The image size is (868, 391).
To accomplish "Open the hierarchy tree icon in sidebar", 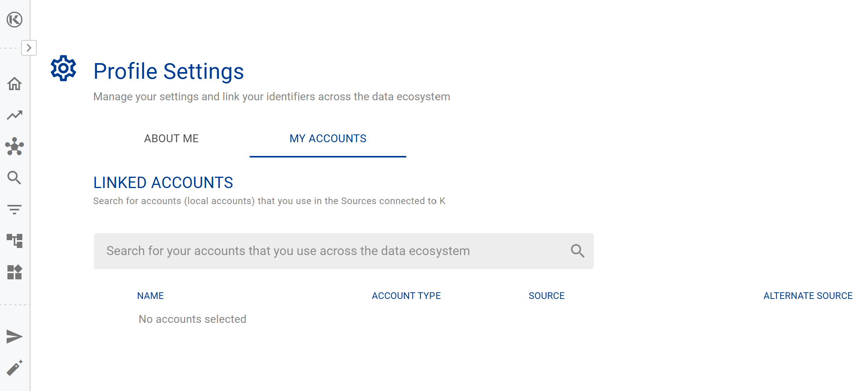I will point(14,241).
